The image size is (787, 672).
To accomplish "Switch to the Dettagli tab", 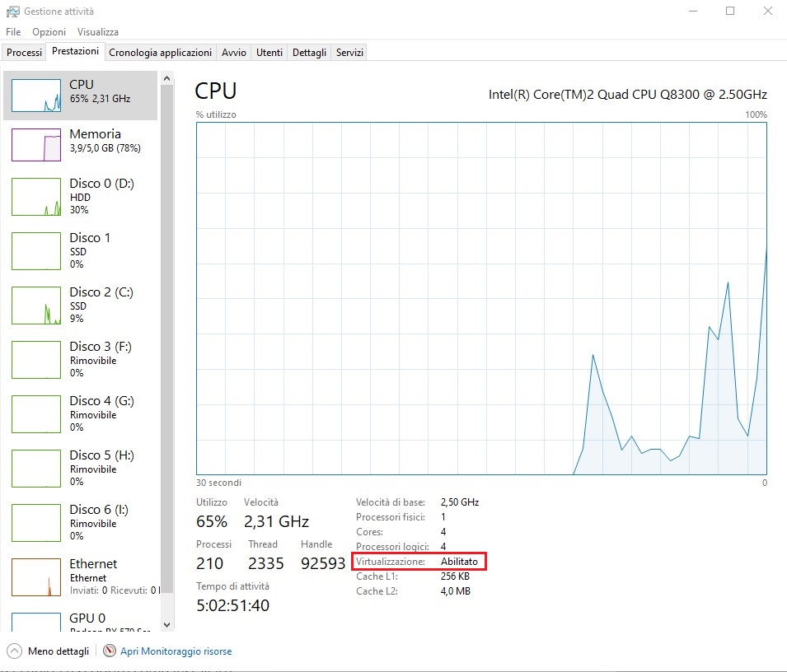I will 309,52.
